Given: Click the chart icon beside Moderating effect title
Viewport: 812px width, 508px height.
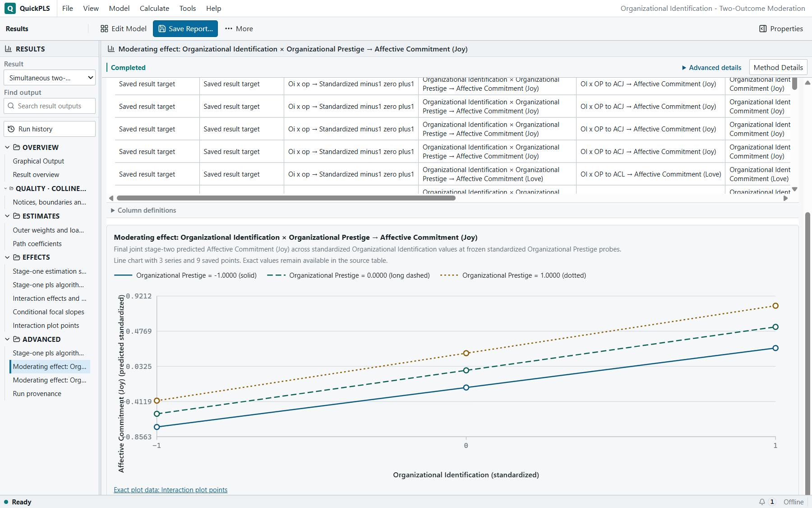Looking at the screenshot, I should [x=111, y=49].
